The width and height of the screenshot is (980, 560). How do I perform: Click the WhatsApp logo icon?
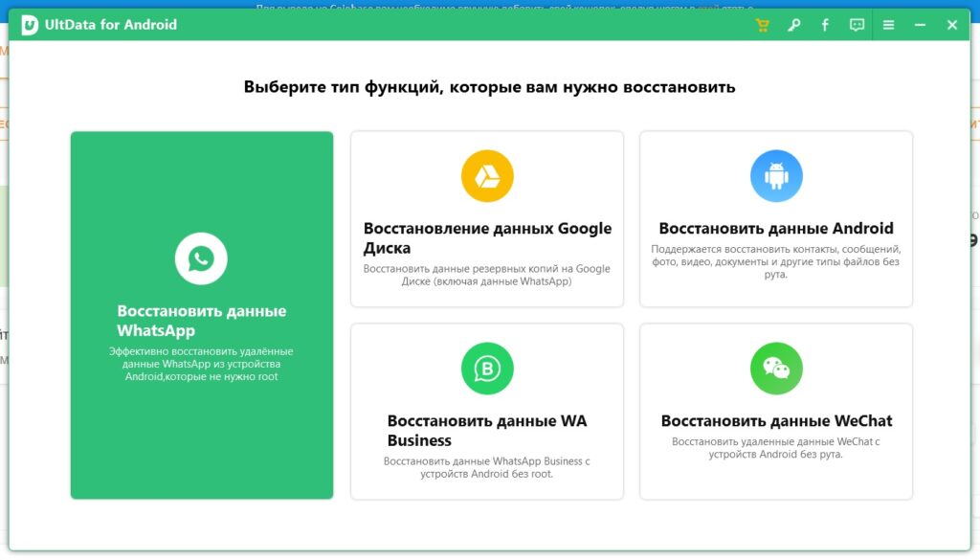coord(201,258)
